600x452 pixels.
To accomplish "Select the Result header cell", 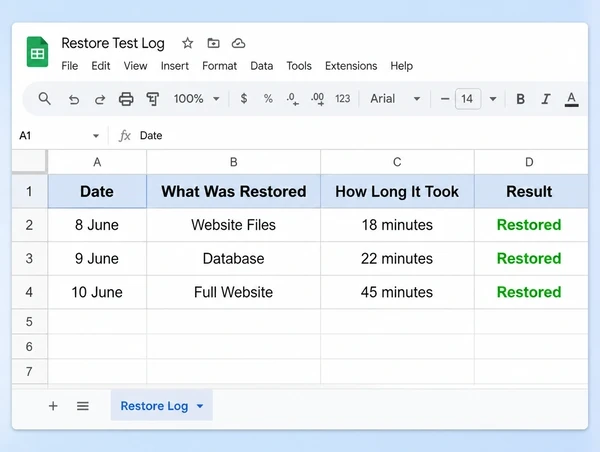I will (x=531, y=191).
